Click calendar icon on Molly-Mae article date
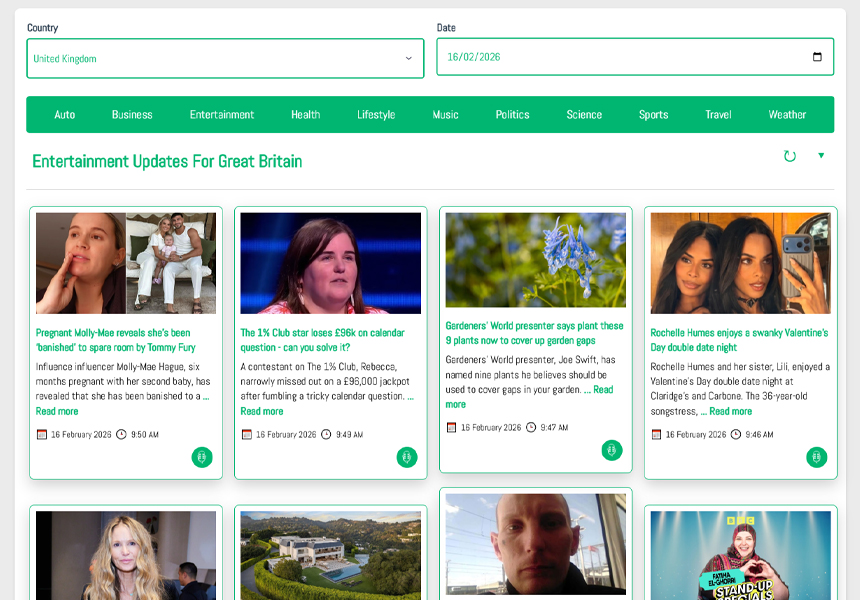This screenshot has width=860, height=600. coord(42,435)
